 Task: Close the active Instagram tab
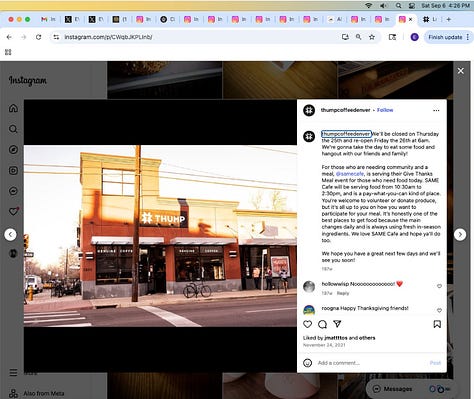click(x=411, y=20)
